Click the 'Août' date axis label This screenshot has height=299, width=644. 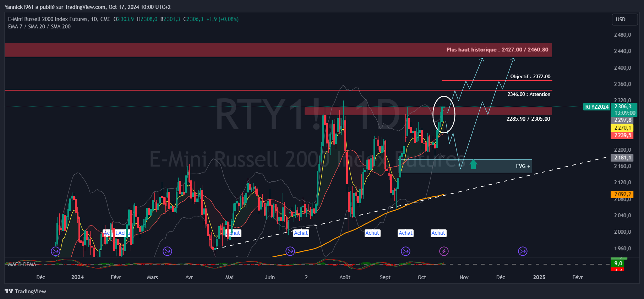(345, 277)
